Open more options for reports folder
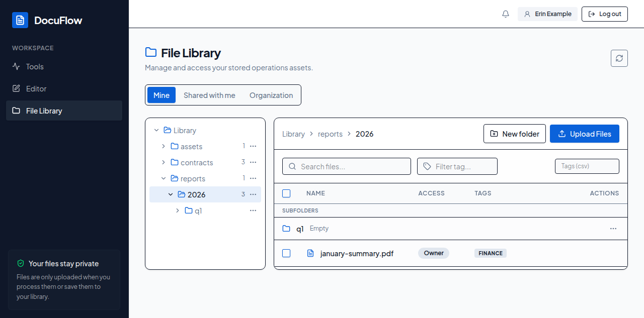This screenshot has height=318, width=644. click(253, 178)
